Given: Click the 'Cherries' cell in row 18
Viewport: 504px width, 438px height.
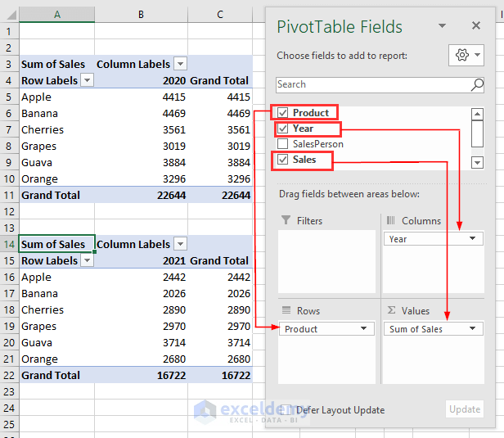Looking at the screenshot, I should [x=57, y=309].
